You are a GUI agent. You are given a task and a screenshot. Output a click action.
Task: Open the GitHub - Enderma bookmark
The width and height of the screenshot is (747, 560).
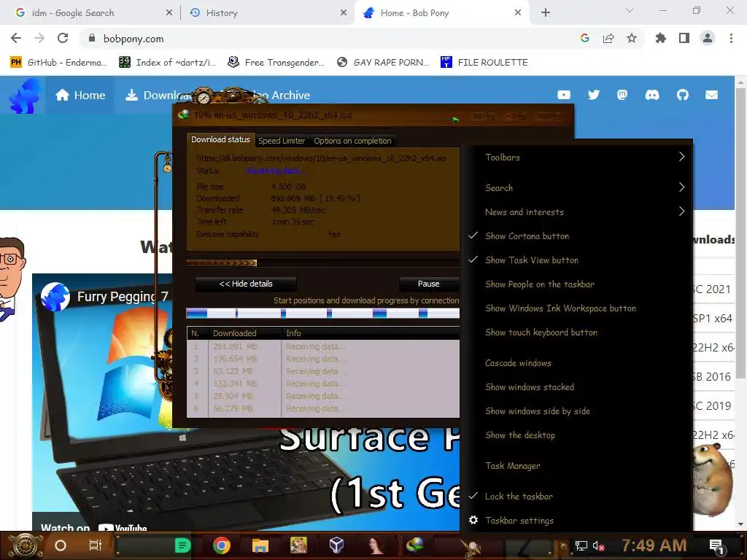pos(58,63)
